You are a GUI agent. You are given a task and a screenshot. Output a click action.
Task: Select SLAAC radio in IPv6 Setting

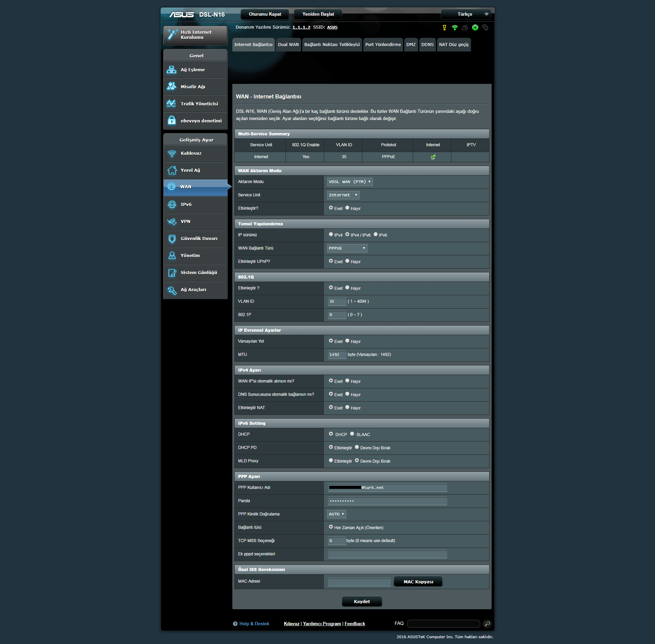point(352,434)
